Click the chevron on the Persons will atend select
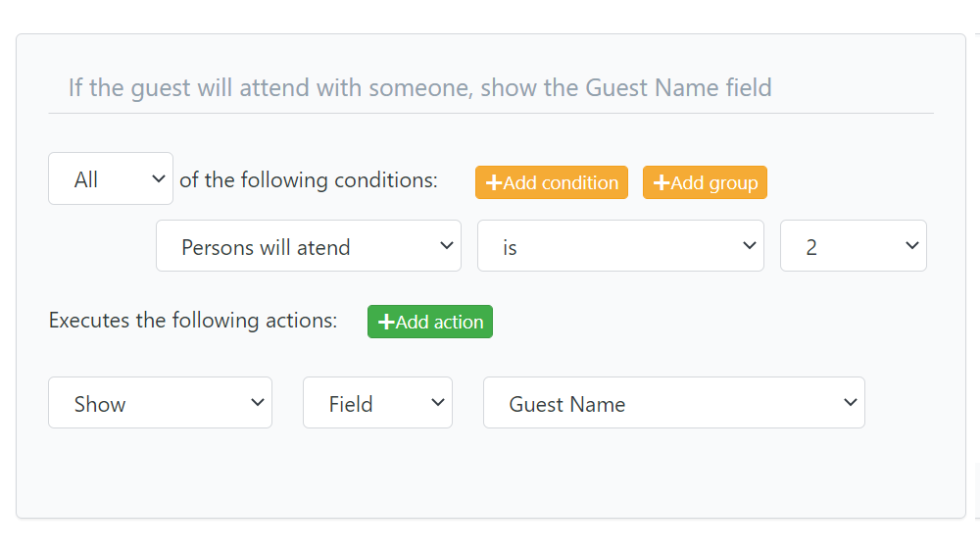Screen dimensions: 980x552 point(446,246)
